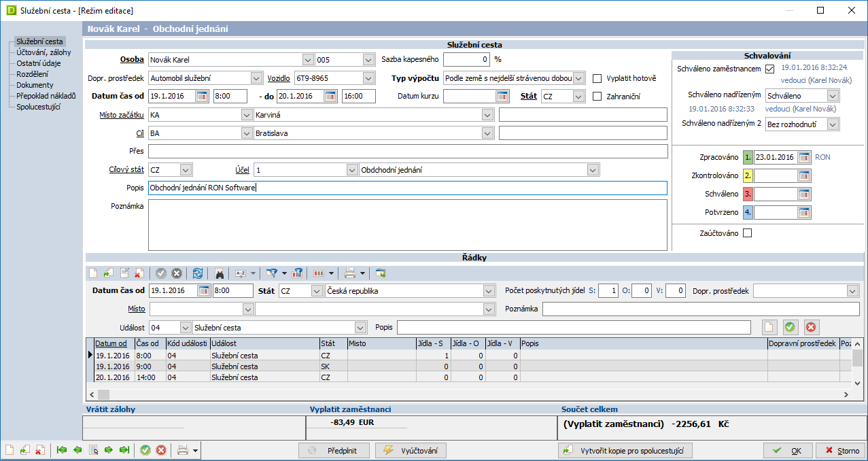
Task: Click printer icon in Řádky toolbar
Action: pos(350,273)
